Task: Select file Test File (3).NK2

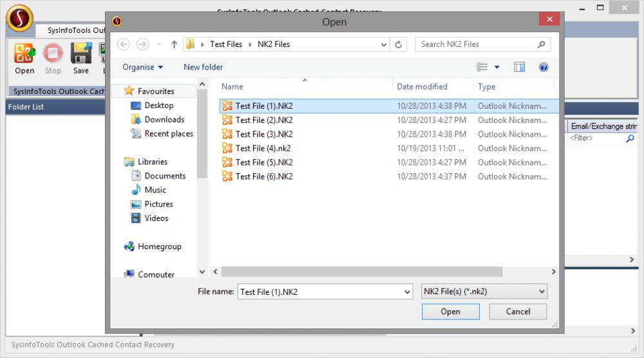Action: pyautogui.click(x=389, y=134)
